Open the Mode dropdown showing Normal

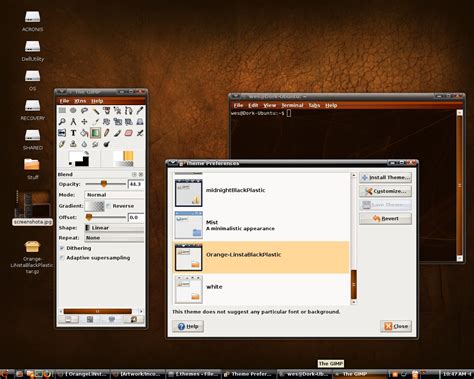tap(114, 195)
